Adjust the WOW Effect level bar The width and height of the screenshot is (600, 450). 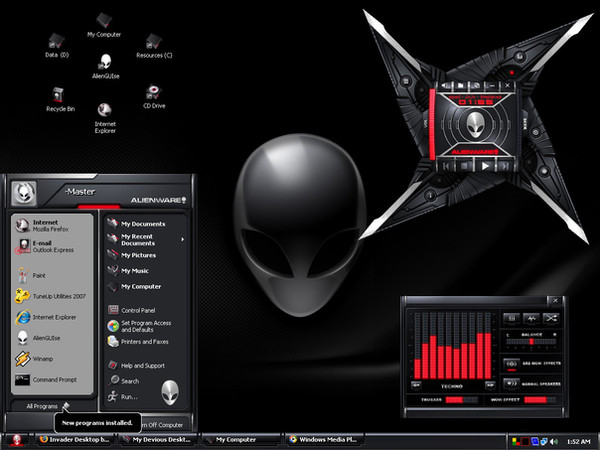[x=540, y=400]
